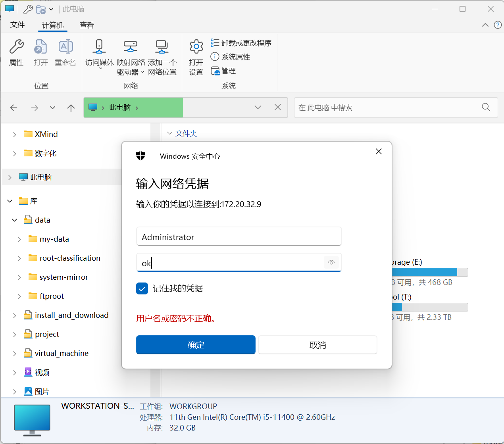Uncheck 记住我的凭据 remember credentials checkbox
The height and width of the screenshot is (444, 504).
142,288
